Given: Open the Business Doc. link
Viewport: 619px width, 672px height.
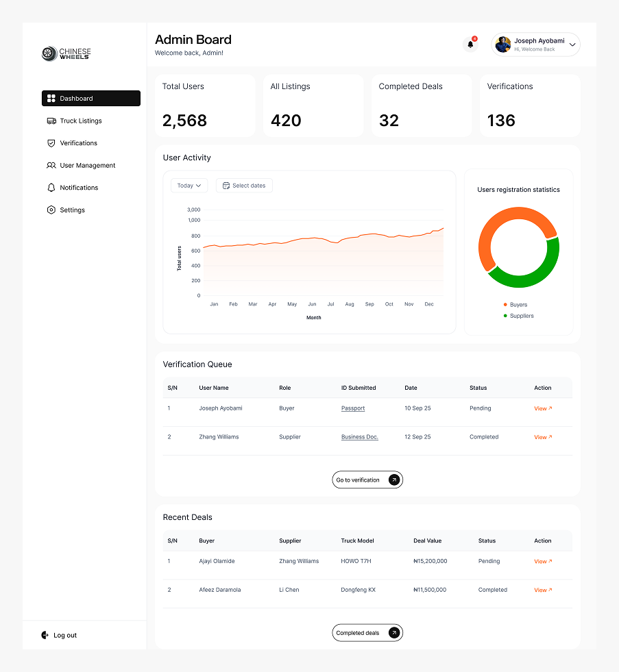Looking at the screenshot, I should pyautogui.click(x=359, y=437).
